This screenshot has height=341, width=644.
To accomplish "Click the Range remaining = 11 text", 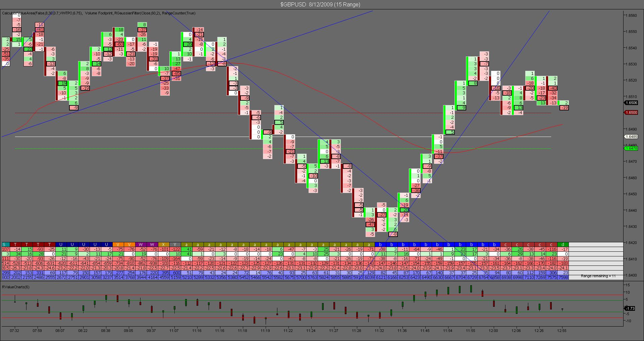I will 598,276.
